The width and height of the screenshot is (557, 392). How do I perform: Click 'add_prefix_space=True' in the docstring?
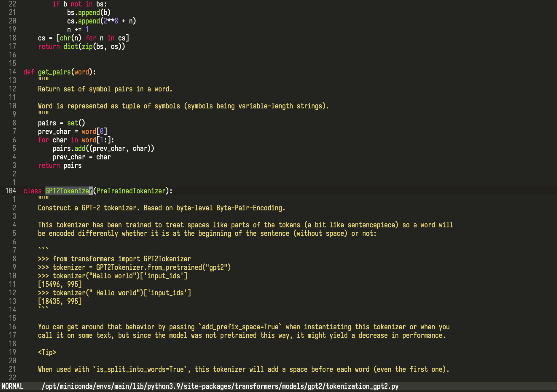(x=240, y=327)
